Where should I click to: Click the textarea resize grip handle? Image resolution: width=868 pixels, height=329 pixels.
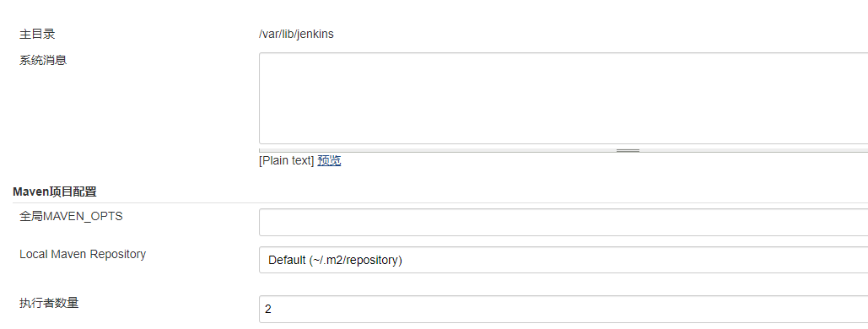point(628,150)
